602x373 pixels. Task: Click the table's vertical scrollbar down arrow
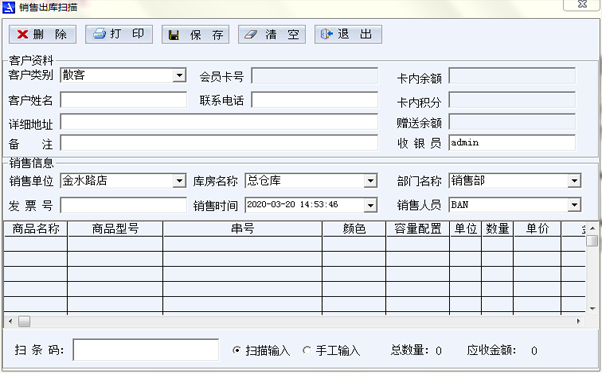pyautogui.click(x=592, y=309)
